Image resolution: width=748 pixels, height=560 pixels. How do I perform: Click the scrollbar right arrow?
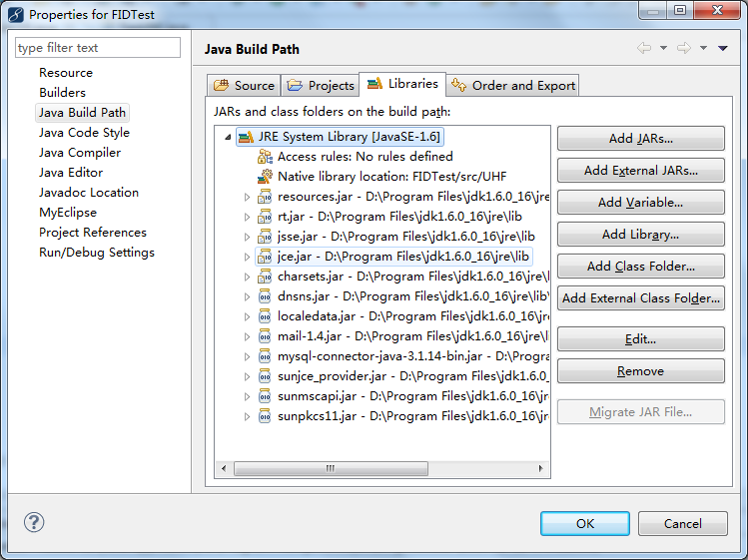[x=540, y=468]
